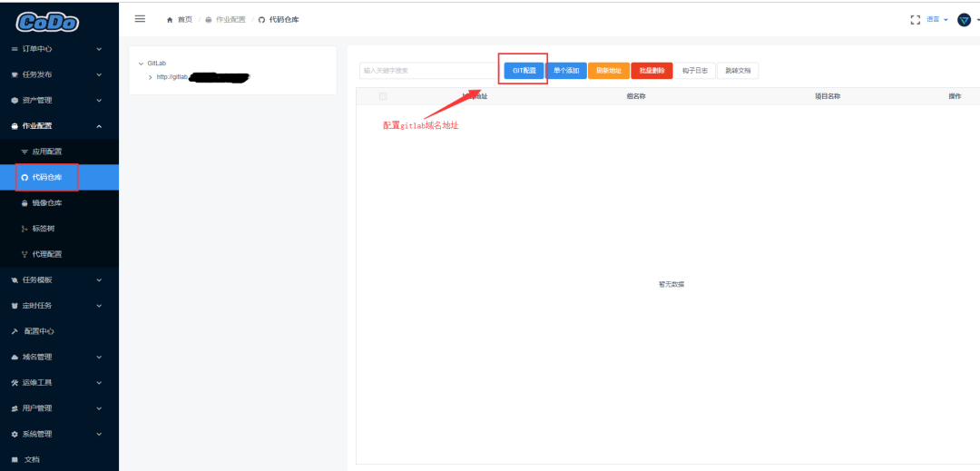This screenshot has height=471, width=980.
Task: Click 域名管理 cloud icon
Action: coord(15,358)
